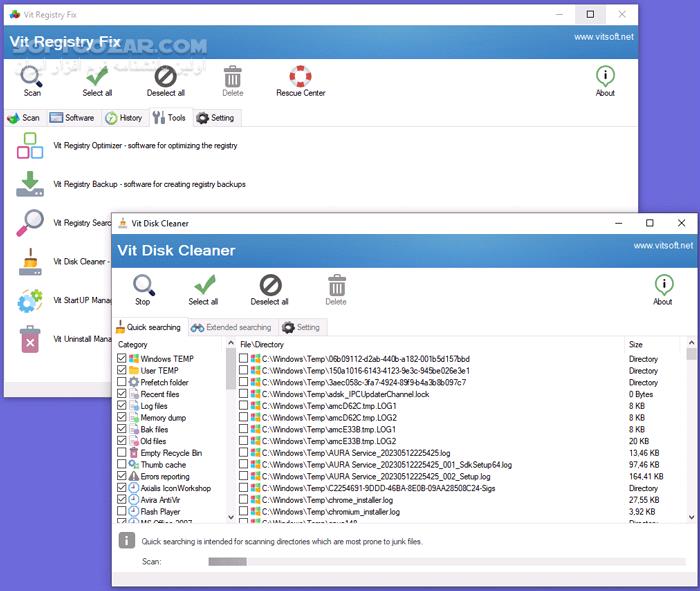Open the Setting tab in Vit Disk Cleaner

pos(302,328)
